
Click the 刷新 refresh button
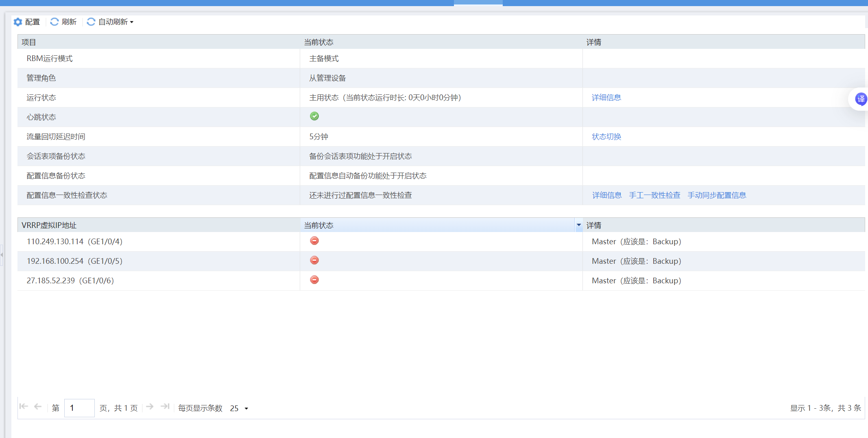point(63,22)
